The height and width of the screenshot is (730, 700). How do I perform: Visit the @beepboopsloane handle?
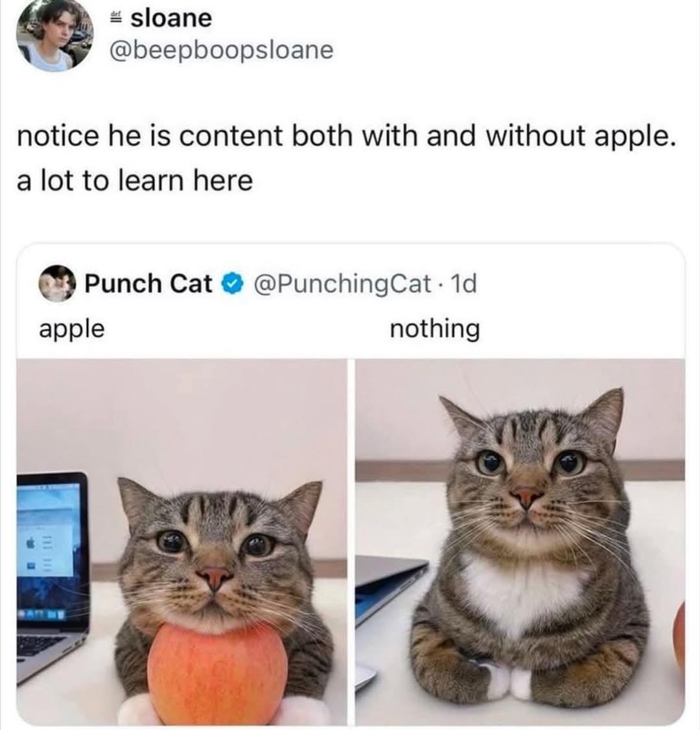click(221, 50)
